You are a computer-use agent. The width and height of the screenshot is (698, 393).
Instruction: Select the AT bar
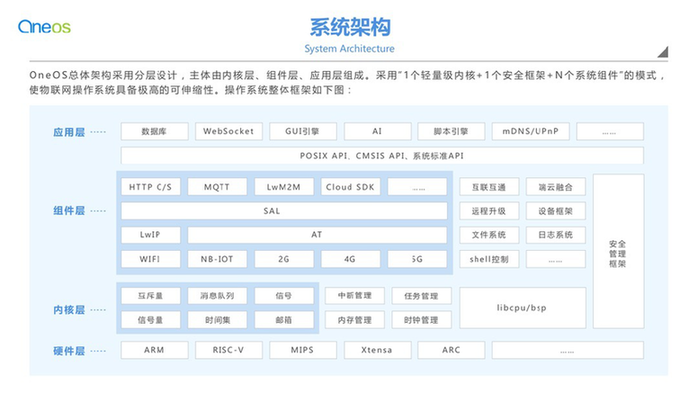317,235
